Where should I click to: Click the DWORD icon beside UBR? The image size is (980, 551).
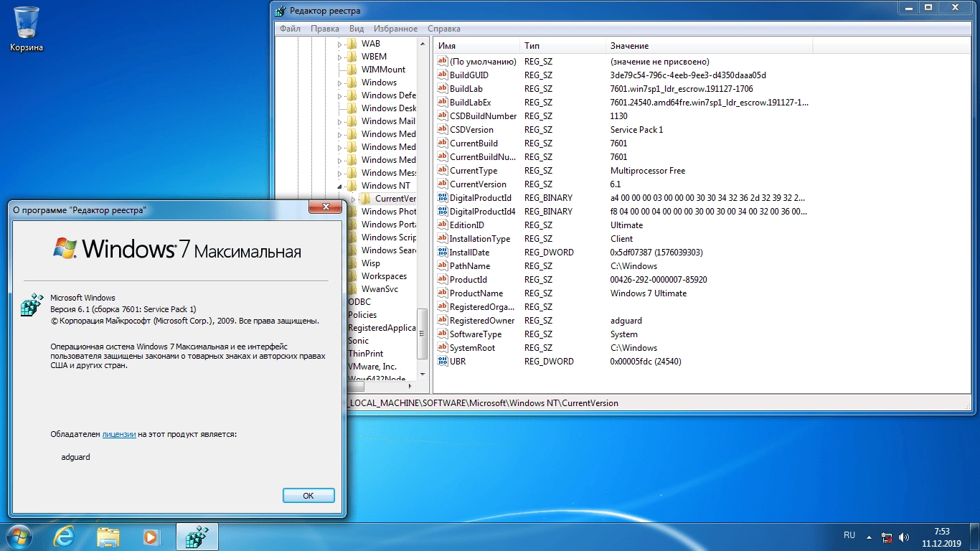click(443, 362)
